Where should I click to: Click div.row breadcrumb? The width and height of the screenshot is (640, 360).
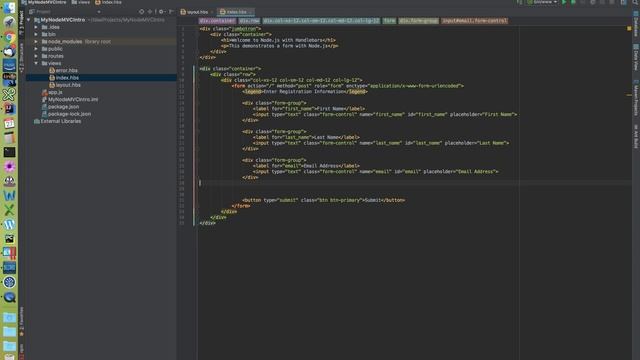click(x=249, y=20)
